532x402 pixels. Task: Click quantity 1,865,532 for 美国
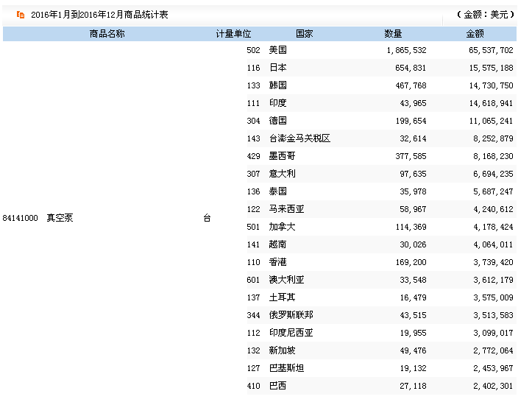click(x=406, y=50)
